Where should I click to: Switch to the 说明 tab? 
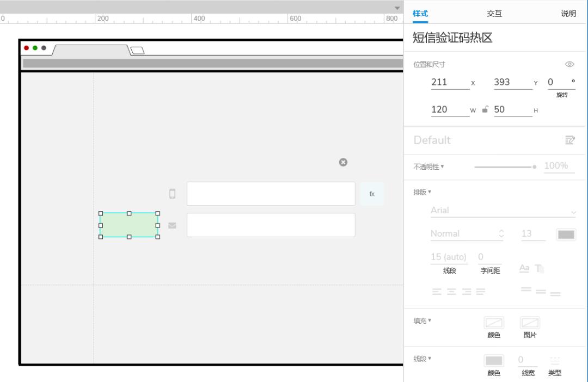click(x=568, y=14)
